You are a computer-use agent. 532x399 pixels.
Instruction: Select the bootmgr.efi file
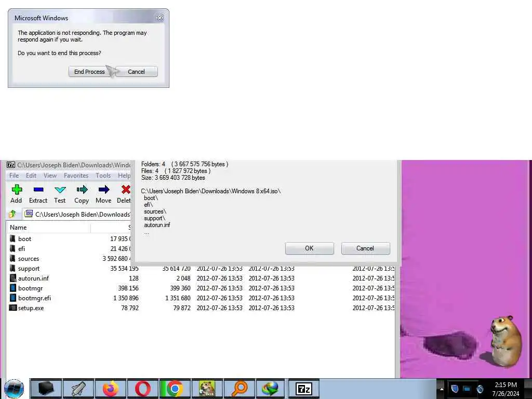point(201,298)
